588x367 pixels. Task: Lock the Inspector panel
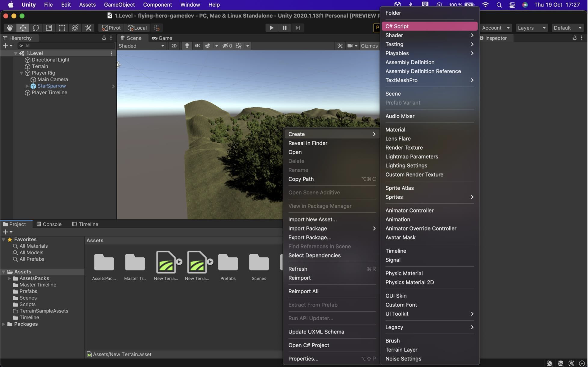tap(575, 38)
